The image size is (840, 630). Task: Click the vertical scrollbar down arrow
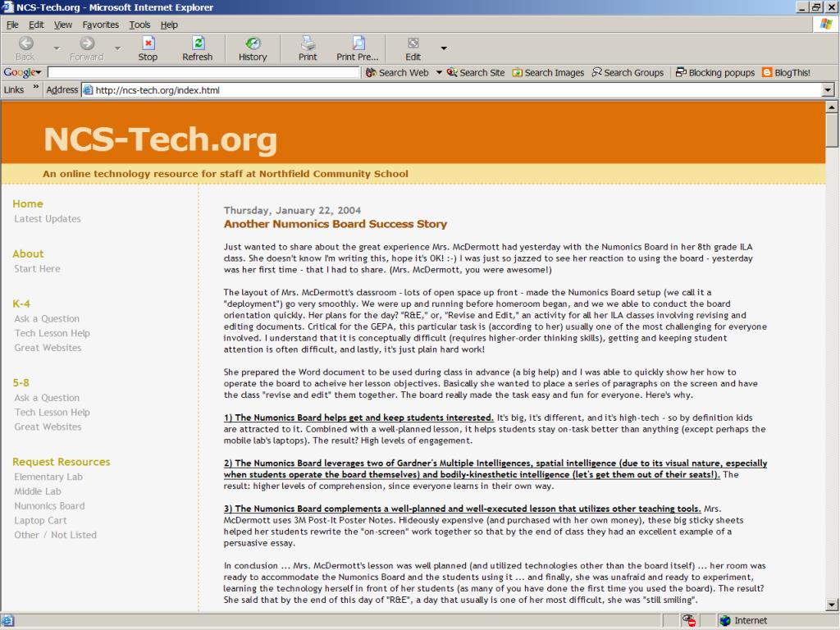pos(832,605)
